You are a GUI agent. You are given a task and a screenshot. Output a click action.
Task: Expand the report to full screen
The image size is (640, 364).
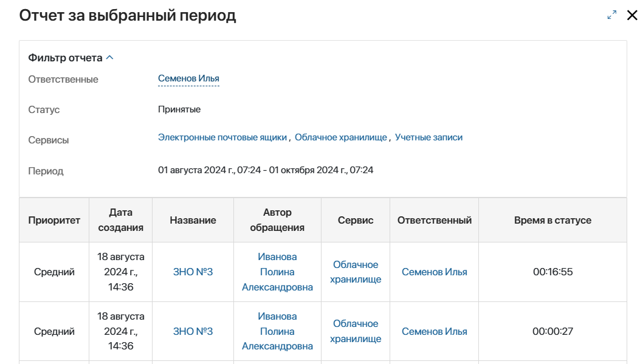tap(612, 15)
